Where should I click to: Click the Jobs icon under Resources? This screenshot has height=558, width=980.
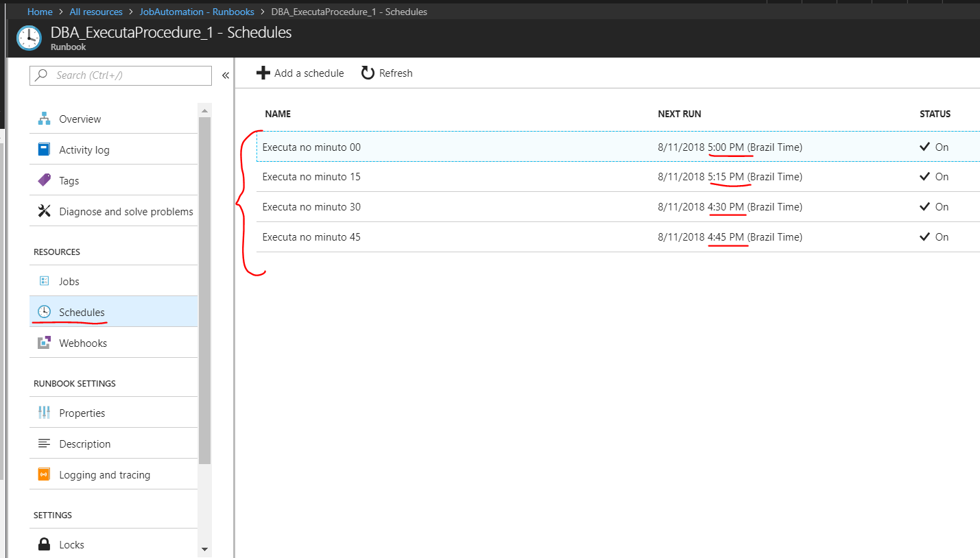[44, 281]
